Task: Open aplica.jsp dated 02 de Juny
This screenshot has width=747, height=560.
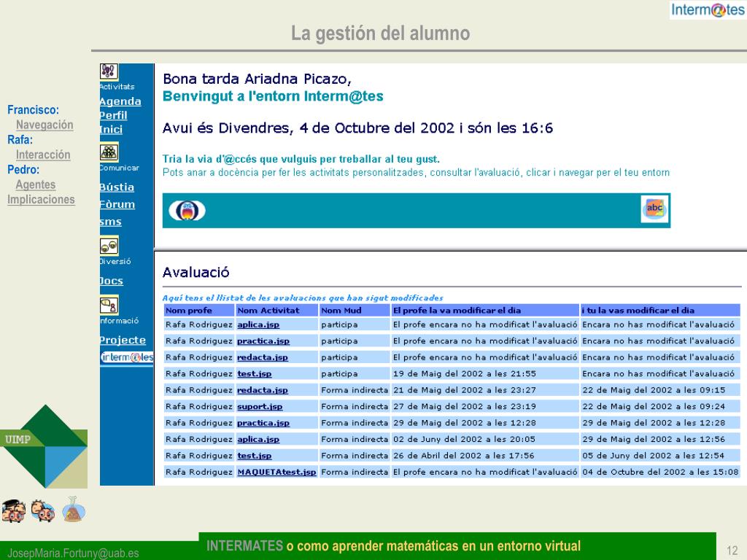Action: click(x=258, y=440)
